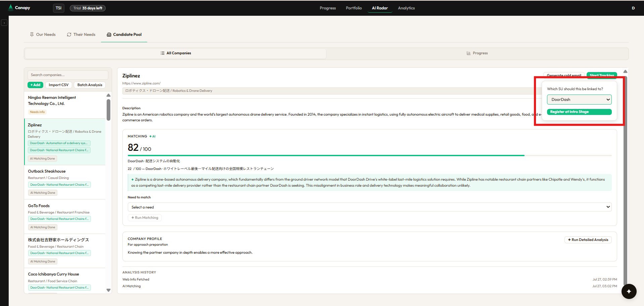The image size is (644, 306).
Task: Switch to the Progress chart view
Action: click(x=477, y=53)
